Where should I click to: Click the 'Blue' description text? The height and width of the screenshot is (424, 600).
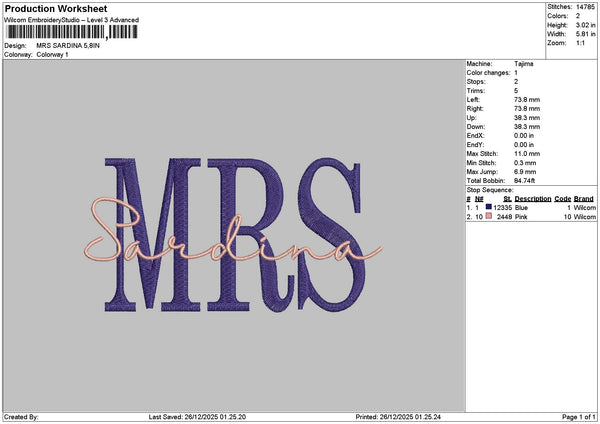(x=521, y=208)
